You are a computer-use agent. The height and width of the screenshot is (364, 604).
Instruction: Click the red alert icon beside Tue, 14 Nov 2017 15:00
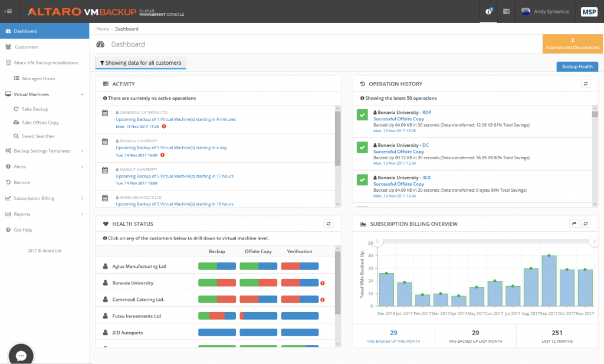pyautogui.click(x=163, y=155)
